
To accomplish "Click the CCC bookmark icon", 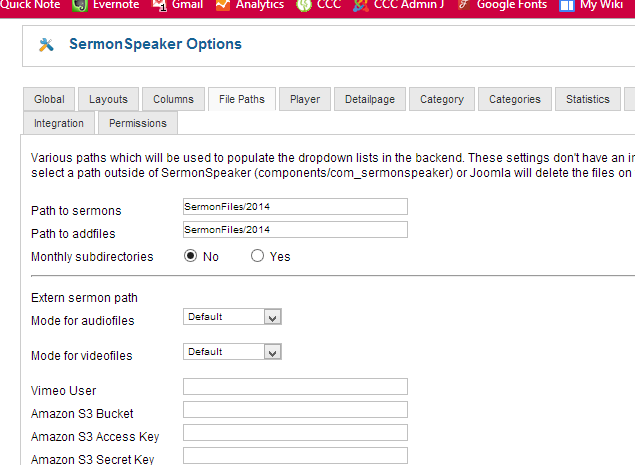I will coord(304,5).
